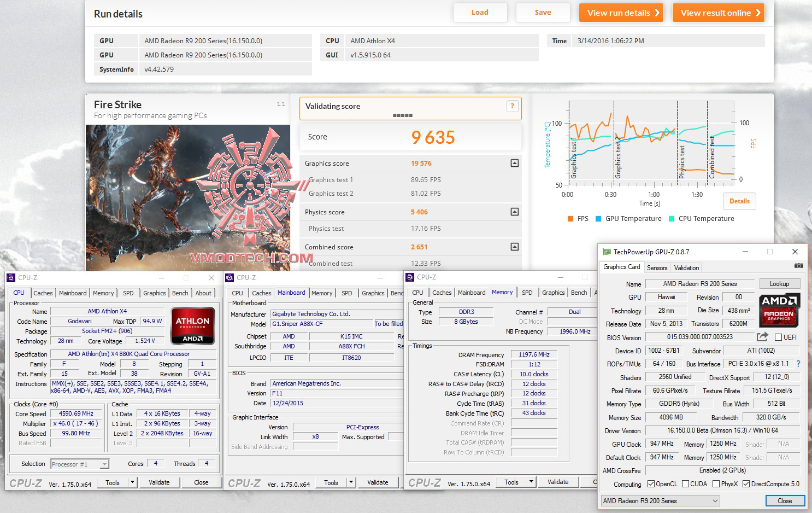Image resolution: width=812 pixels, height=513 pixels.
Task: Click AMD CrossFire 'Enabled (2 GPUs)' field
Action: click(x=722, y=470)
